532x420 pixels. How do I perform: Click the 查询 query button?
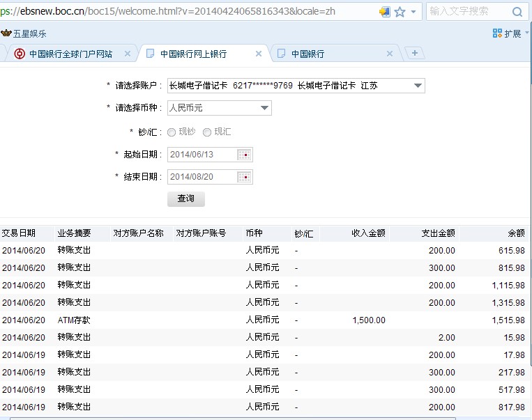pyautogui.click(x=186, y=199)
